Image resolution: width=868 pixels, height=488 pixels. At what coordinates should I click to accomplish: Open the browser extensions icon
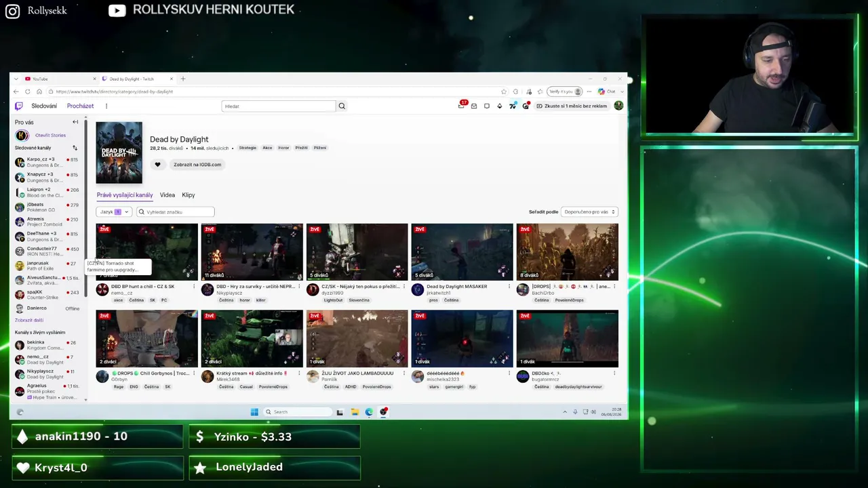(x=515, y=91)
